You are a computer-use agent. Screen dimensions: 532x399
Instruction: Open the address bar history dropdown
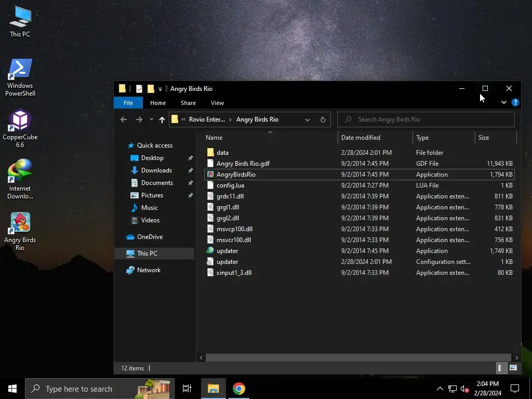308,120
